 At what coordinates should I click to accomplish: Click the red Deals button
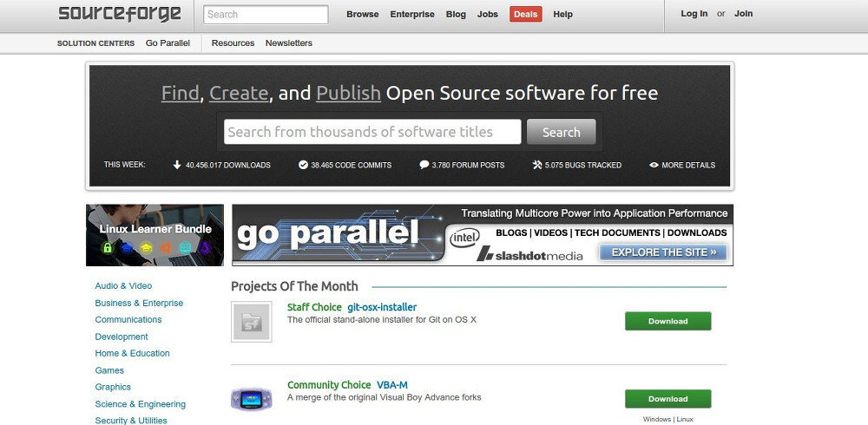pyautogui.click(x=525, y=15)
